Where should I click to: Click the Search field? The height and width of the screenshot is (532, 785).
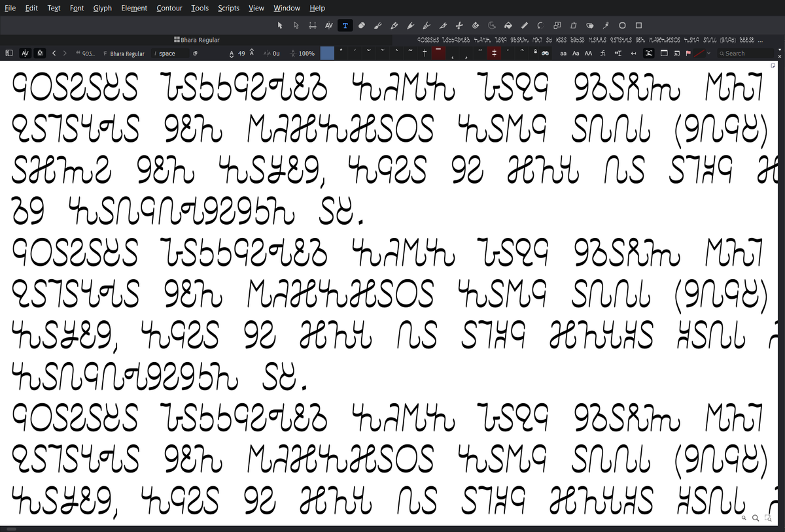coord(744,53)
